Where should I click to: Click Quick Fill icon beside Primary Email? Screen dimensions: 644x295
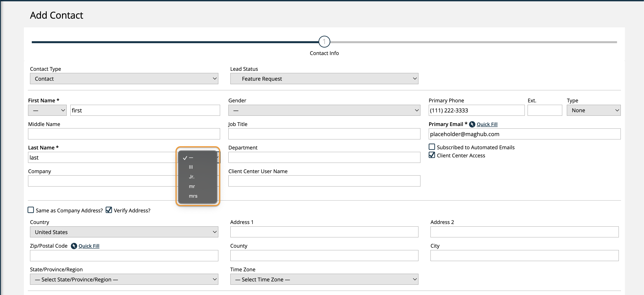[472, 124]
